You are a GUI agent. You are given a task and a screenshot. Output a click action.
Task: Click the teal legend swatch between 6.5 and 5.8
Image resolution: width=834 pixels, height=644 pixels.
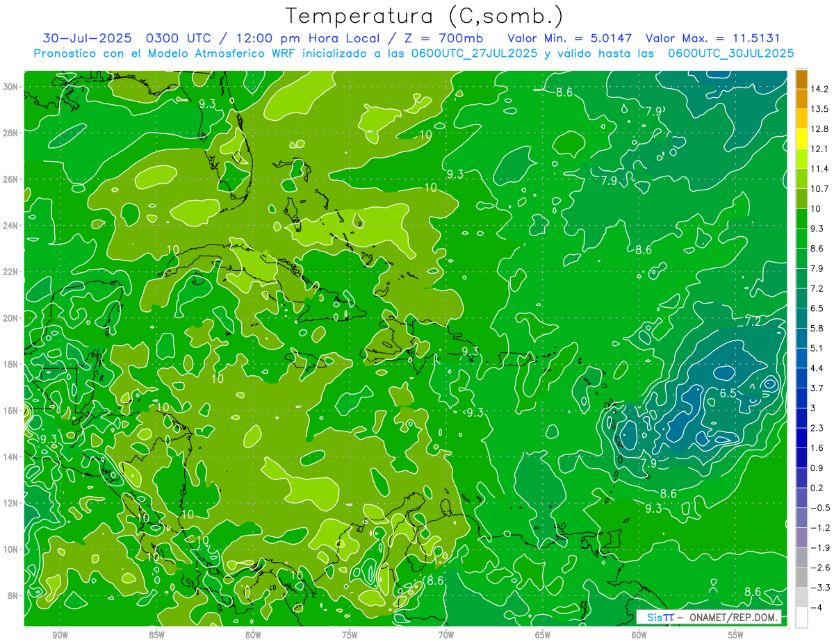[x=801, y=318]
